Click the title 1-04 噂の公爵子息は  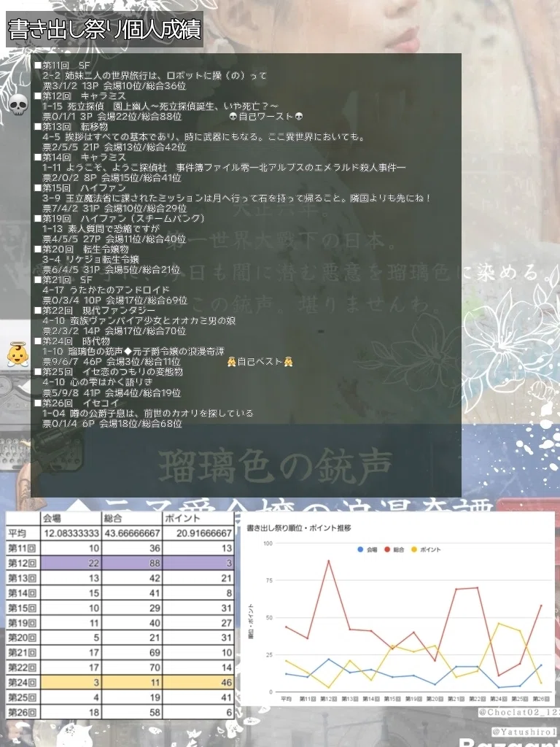click(x=148, y=414)
